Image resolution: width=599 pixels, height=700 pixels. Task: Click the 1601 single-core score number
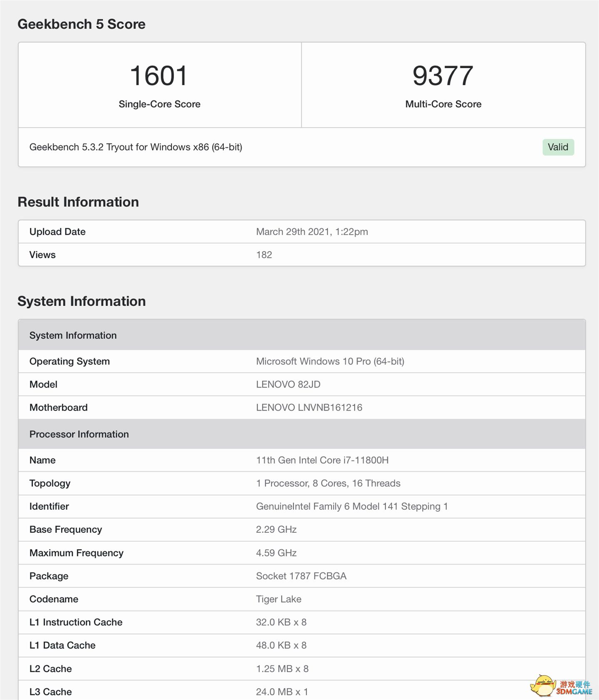(x=159, y=76)
